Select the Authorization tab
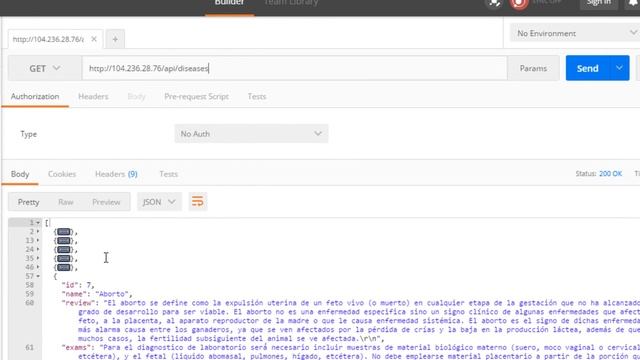Image resolution: width=640 pixels, height=360 pixels. pos(35,97)
